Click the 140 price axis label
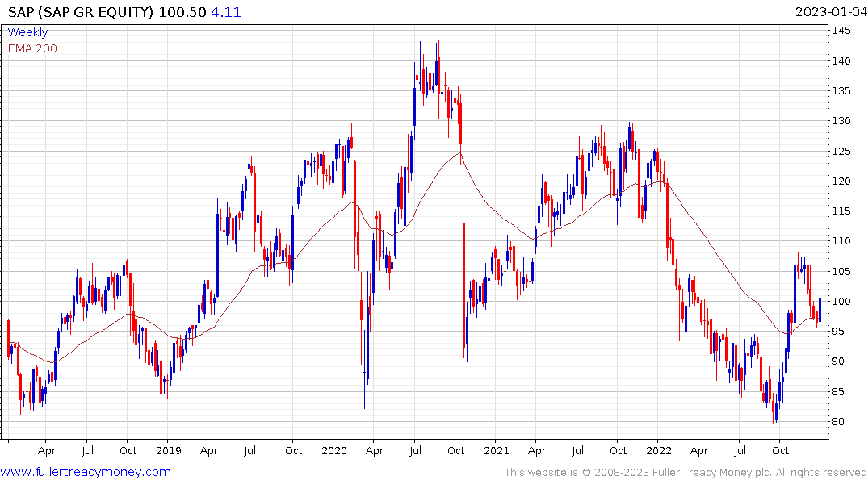868x484 pixels. pyautogui.click(x=841, y=60)
